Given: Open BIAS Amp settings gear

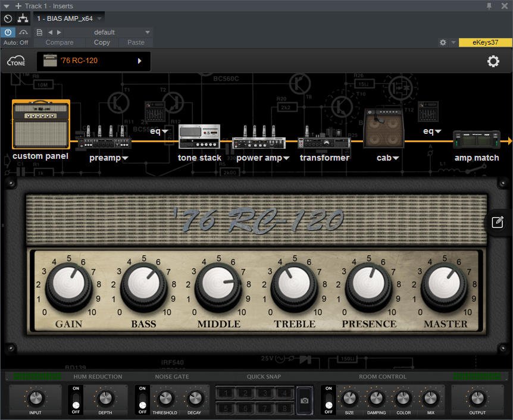Looking at the screenshot, I should coord(493,61).
